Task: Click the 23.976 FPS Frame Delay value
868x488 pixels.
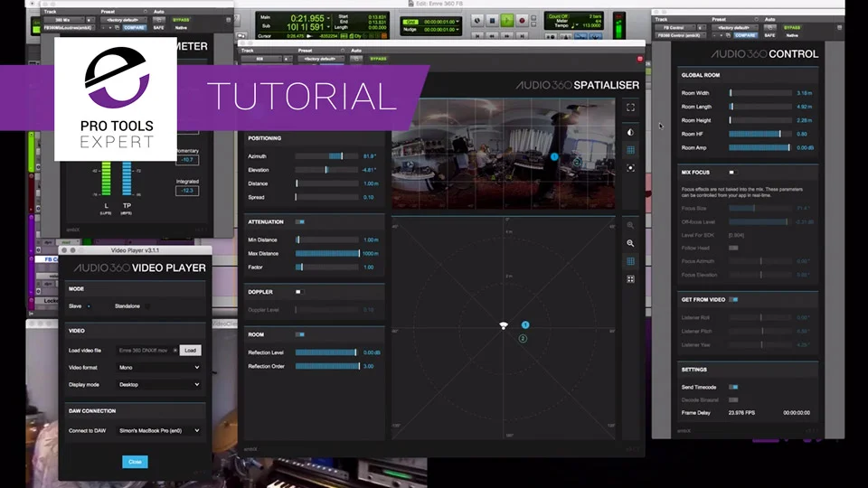Action: coord(741,413)
